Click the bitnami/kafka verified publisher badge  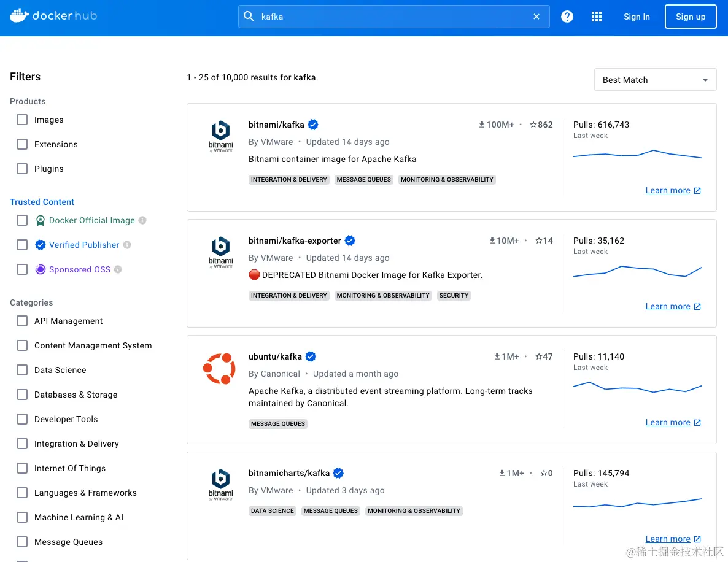[313, 124]
